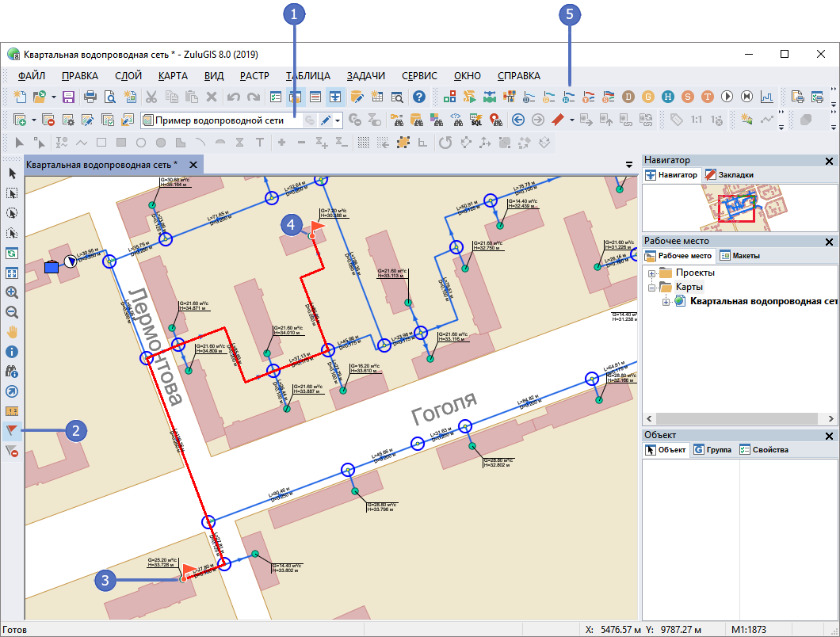Viewport: 840px width, 637px height.
Task: Toggle the highlighted panel button beside Help
Action: (334, 97)
